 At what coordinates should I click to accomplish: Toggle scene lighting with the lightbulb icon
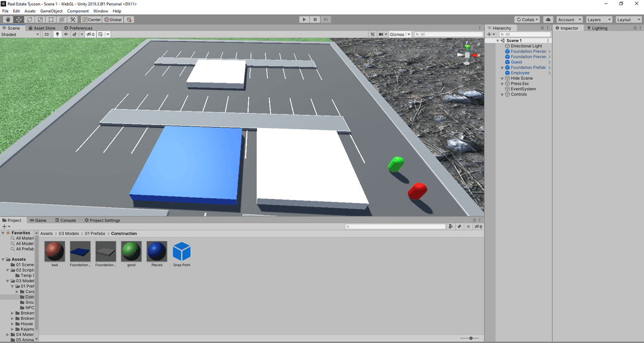tap(57, 35)
